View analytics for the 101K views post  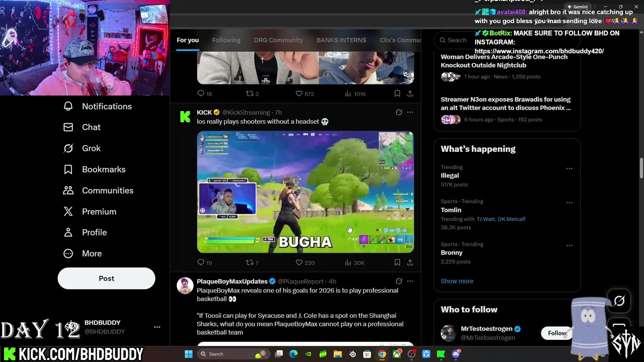click(355, 94)
